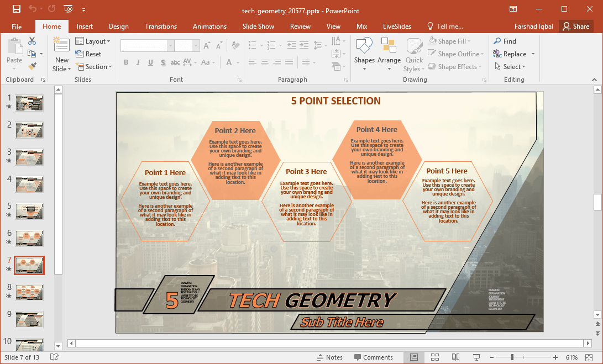
Task: Open Reading View from status bar
Action: click(455, 357)
